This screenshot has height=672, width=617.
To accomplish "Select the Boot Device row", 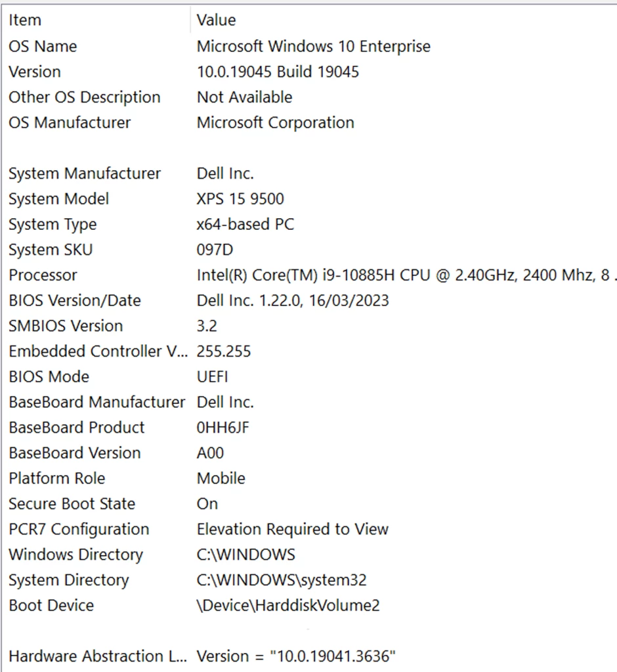I will 309,606.
